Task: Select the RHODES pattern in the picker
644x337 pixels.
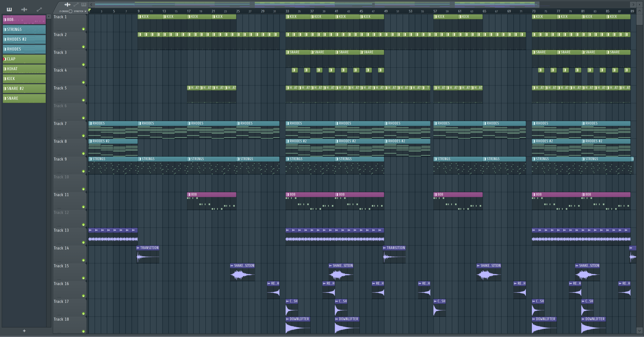Action: pos(24,49)
